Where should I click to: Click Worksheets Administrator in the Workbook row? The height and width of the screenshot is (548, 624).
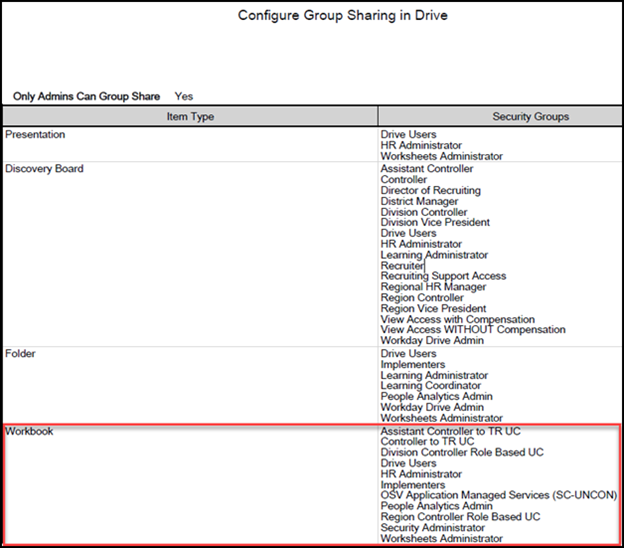[441, 538]
